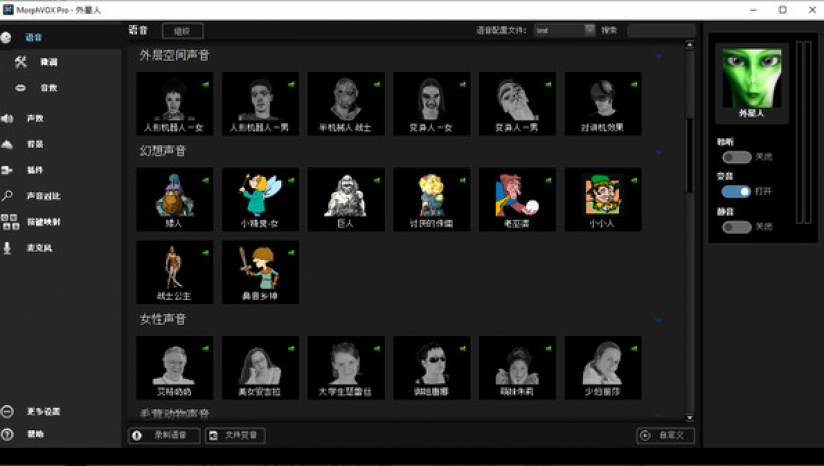Viewport: 824px width, 466px height.
Task: Click the voice list scrollbar down arrow
Action: point(690,418)
